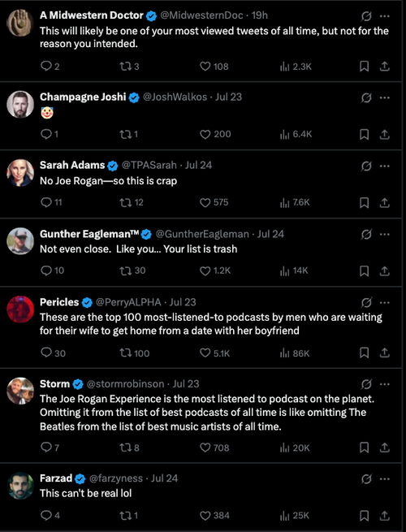
Task: Bookmark the Pericles tweet
Action: [x=365, y=353]
